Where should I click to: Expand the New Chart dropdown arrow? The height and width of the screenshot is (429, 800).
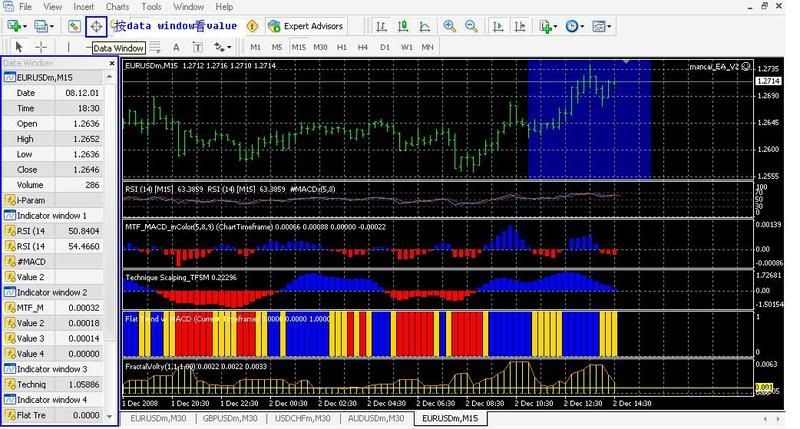24,27
